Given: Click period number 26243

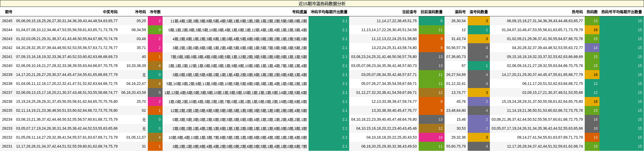Looking at the screenshot, I should (x=7, y=39).
